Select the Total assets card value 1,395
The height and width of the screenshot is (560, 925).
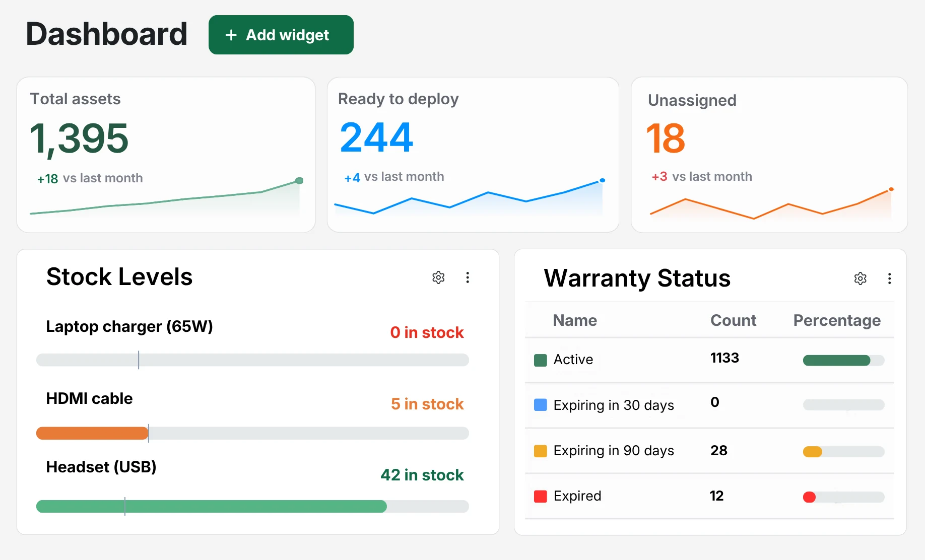coord(80,139)
